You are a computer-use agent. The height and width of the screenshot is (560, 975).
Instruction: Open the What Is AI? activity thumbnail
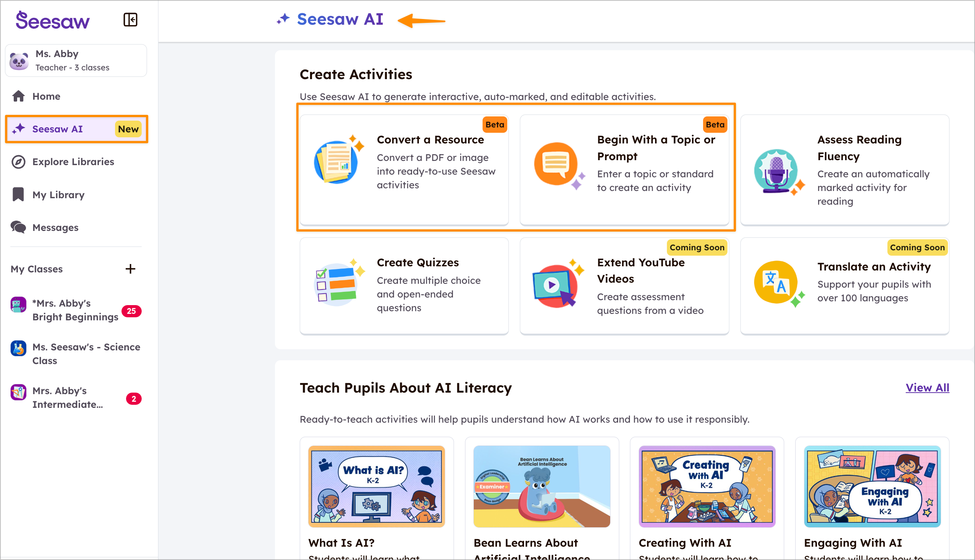376,486
